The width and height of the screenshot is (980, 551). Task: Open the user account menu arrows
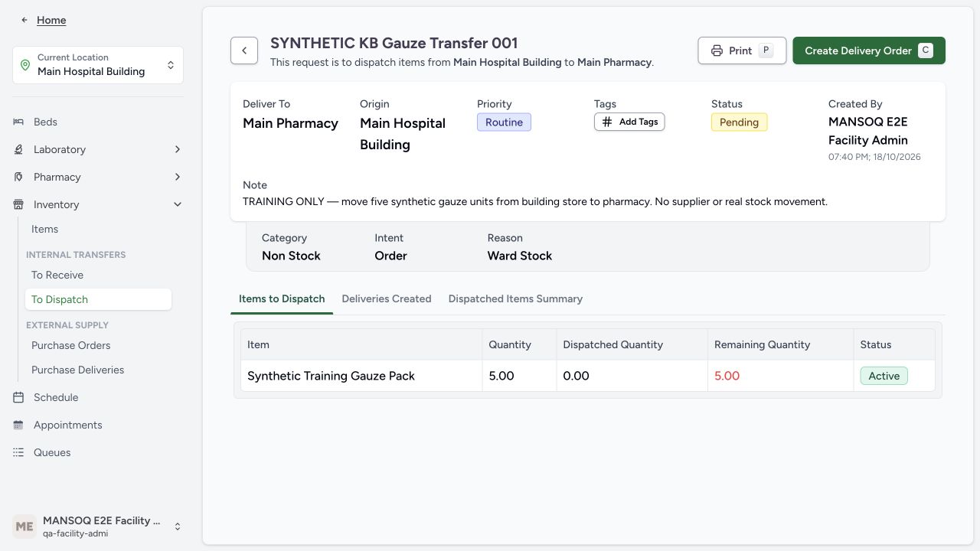click(x=178, y=527)
